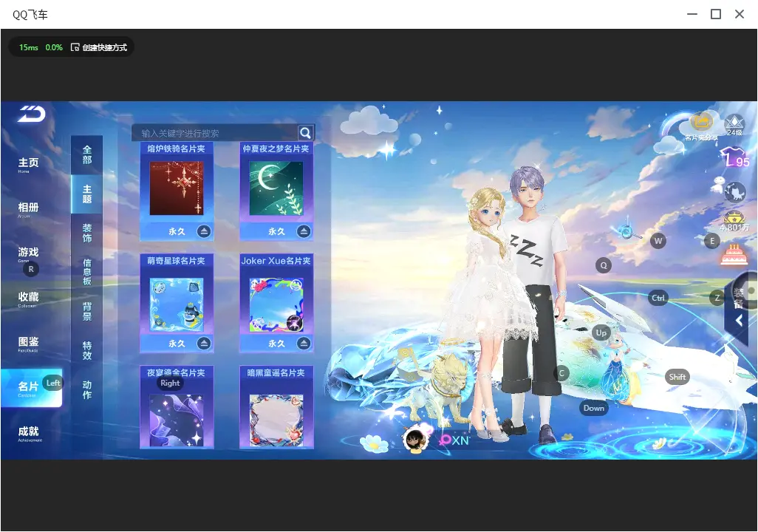Click the player avatar portrait
Viewport: 758px width, 532px height.
[x=416, y=440]
